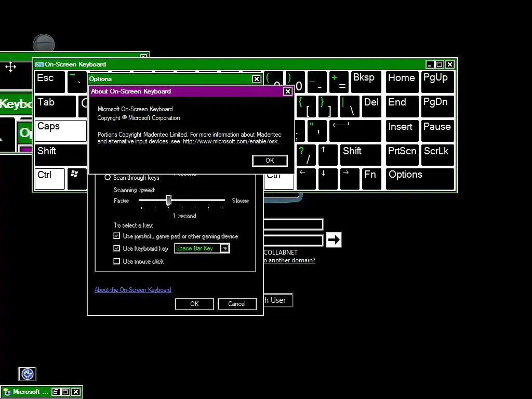Click OK in About On-Screen Keyboard dialog
The image size is (532, 399).
(270, 161)
